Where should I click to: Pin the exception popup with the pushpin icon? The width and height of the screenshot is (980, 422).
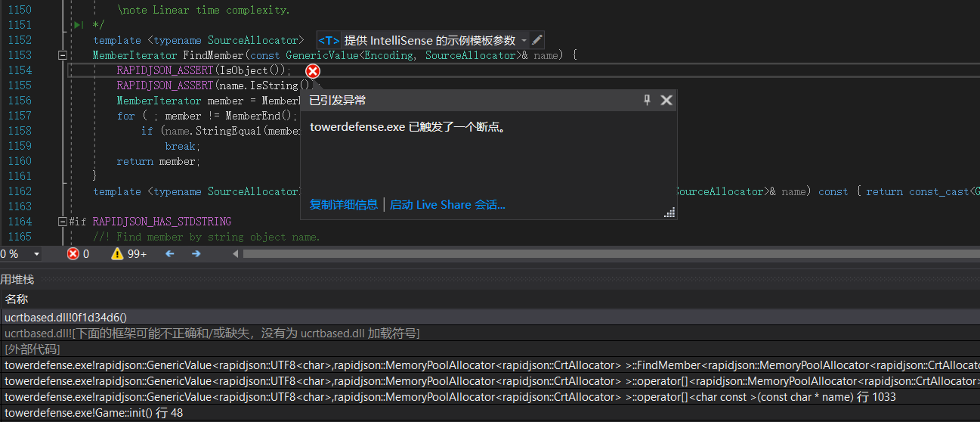pos(647,100)
